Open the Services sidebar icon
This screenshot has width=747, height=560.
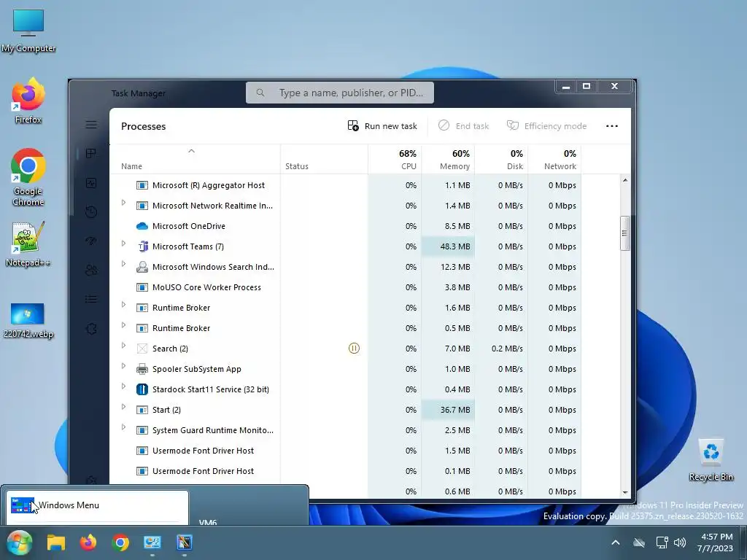(x=91, y=329)
